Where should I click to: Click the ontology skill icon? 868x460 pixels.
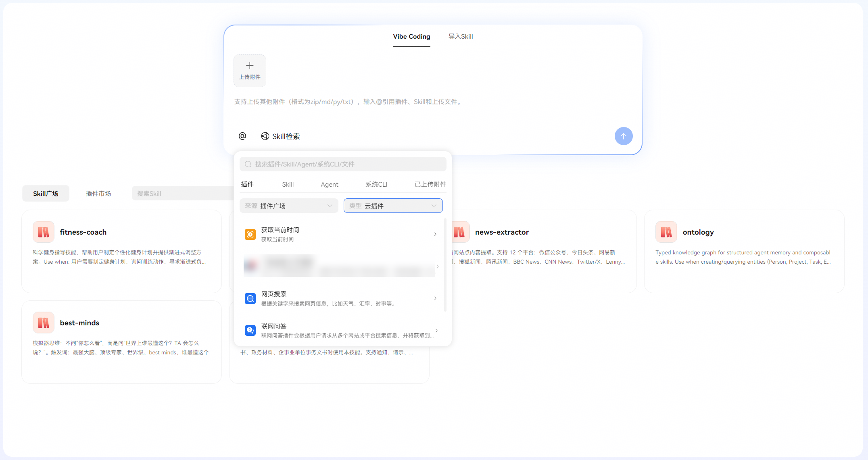pos(666,232)
